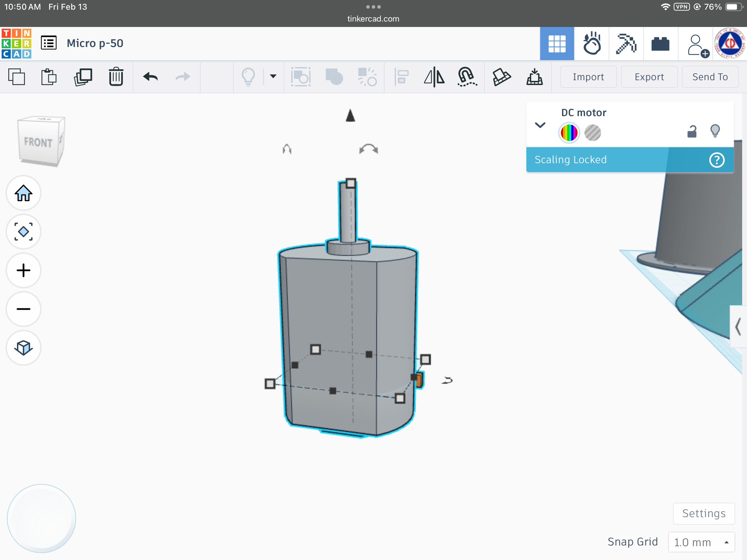The height and width of the screenshot is (560, 747).
Task: Open the design list menu icon
Action: (49, 43)
